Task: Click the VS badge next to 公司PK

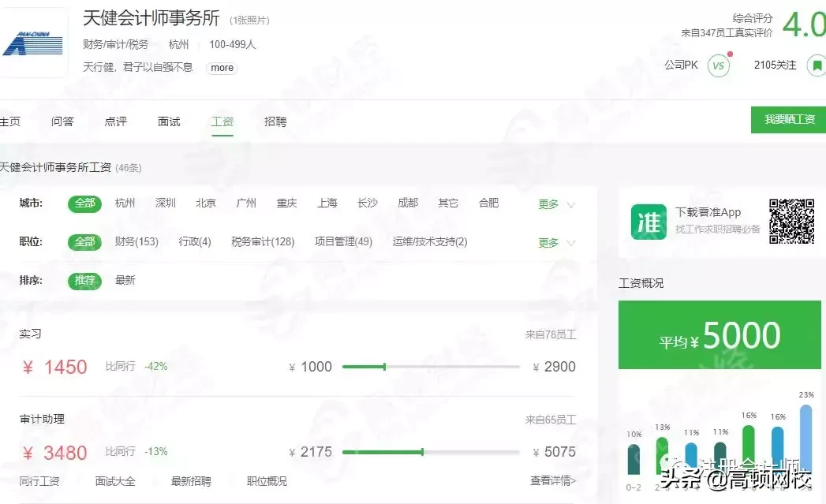Action: 717,66
